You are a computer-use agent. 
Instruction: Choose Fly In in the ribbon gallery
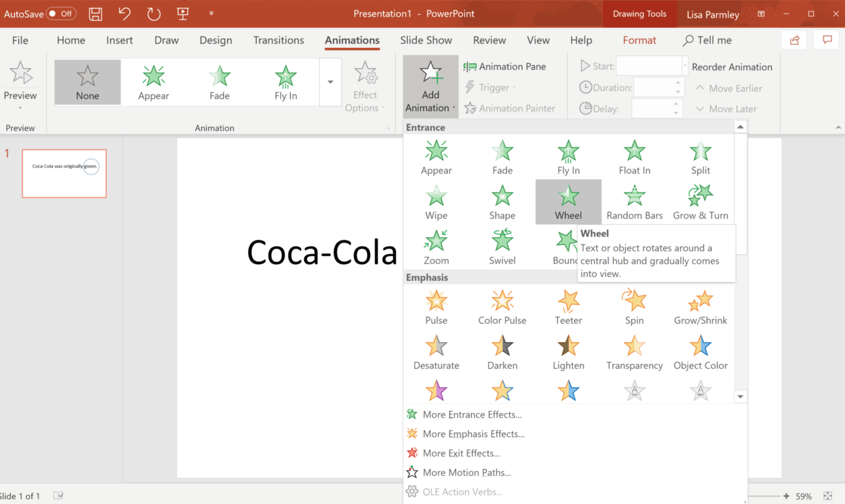tap(286, 82)
